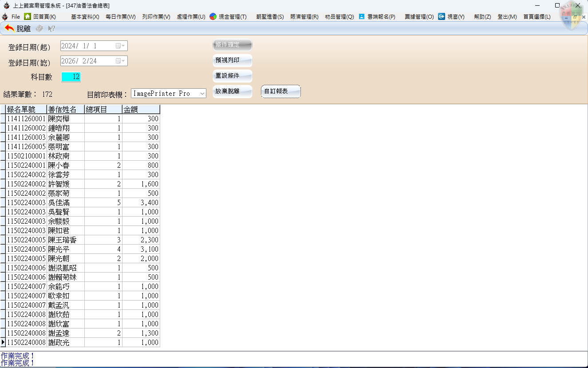Click the 自訂報表 button
The width and height of the screenshot is (588, 368).
tap(280, 91)
